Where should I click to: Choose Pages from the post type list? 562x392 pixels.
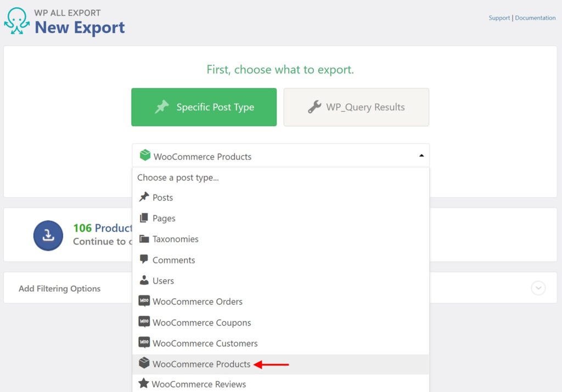coord(280,218)
